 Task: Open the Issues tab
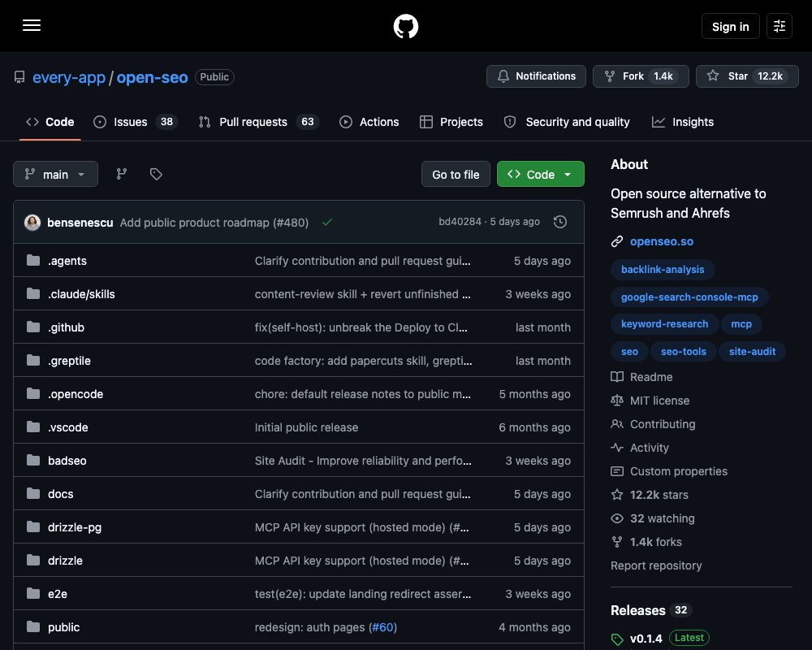tap(135, 122)
